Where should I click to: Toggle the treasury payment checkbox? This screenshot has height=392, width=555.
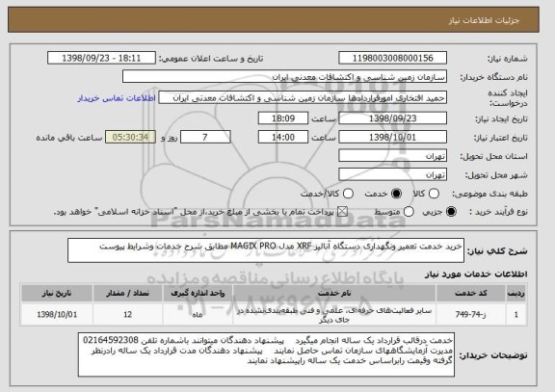[342, 212]
